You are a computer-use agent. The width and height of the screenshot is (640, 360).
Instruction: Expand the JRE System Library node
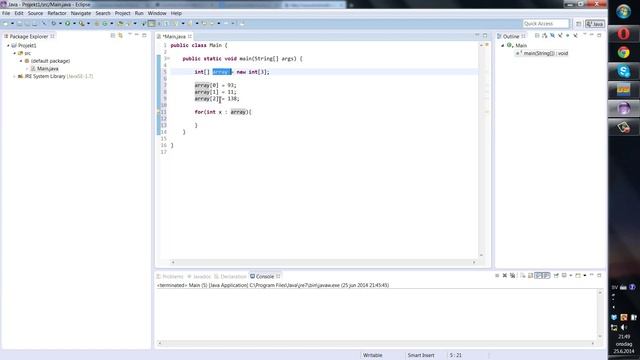click(x=15, y=76)
